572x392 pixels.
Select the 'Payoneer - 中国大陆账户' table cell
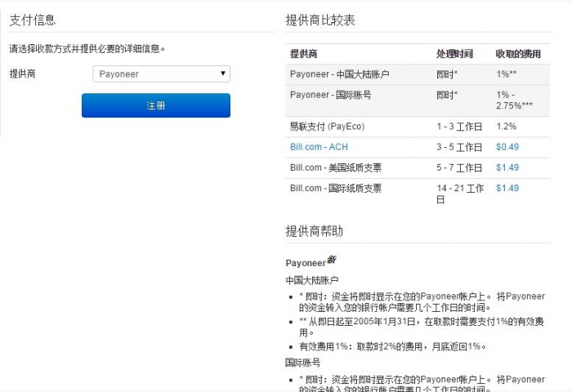[339, 74]
